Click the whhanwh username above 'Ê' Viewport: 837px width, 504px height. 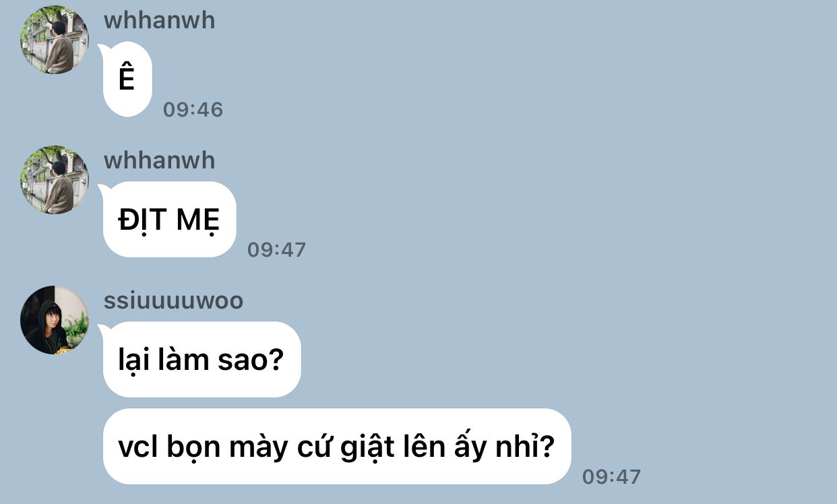159,20
